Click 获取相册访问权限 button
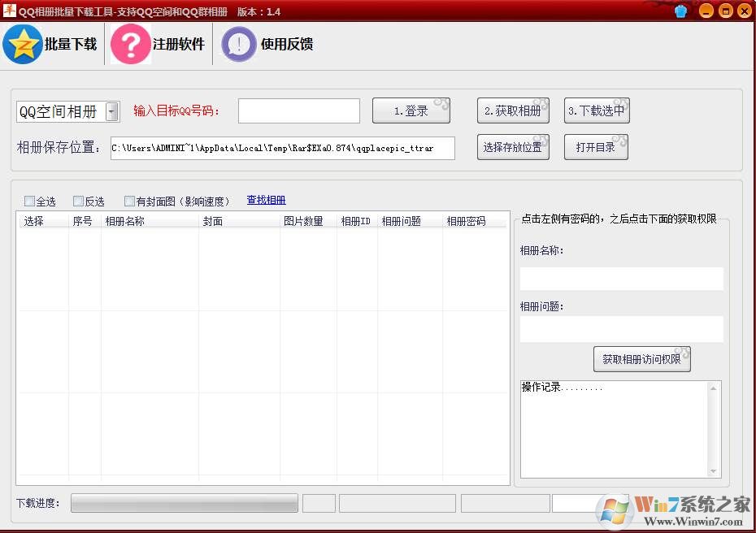Viewport: 756px width, 533px height. (x=641, y=359)
